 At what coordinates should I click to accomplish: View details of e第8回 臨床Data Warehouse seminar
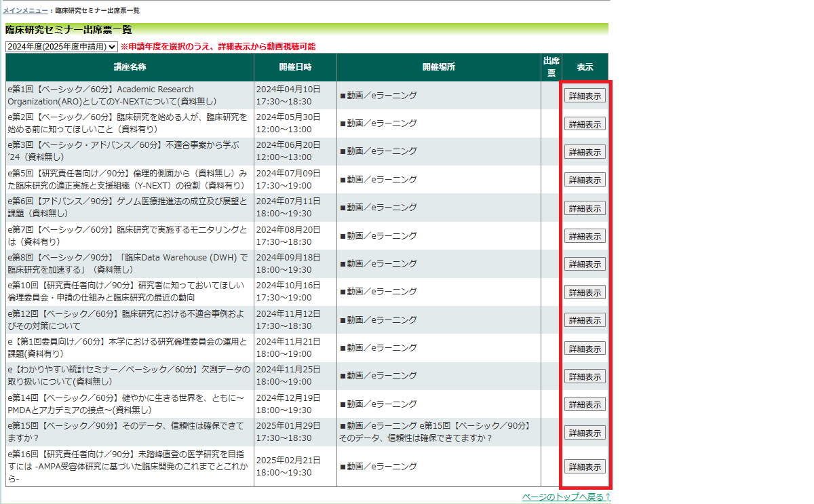(x=585, y=264)
